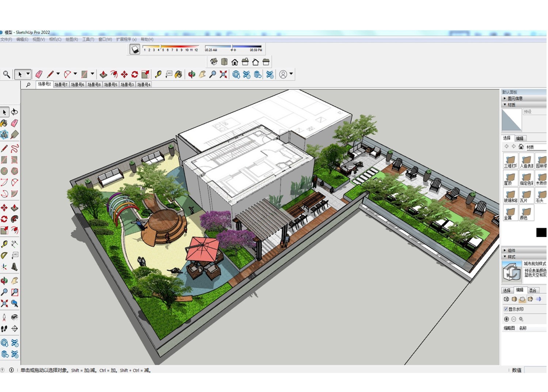548x392 pixels.
Task: Open the pencil Line tool dropdown arrow
Action: tap(58, 74)
